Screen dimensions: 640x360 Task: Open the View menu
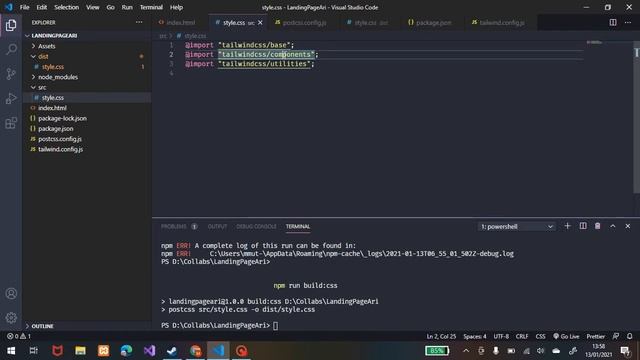click(93, 7)
